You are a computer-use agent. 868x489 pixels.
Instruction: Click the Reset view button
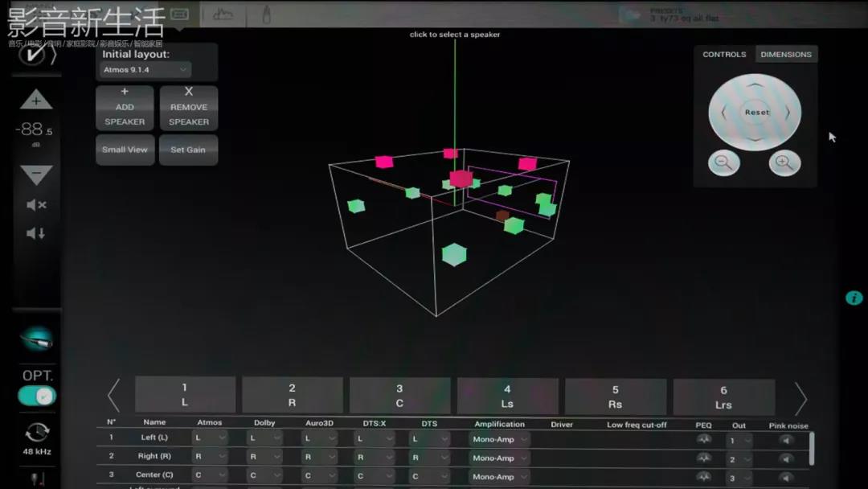tap(757, 113)
